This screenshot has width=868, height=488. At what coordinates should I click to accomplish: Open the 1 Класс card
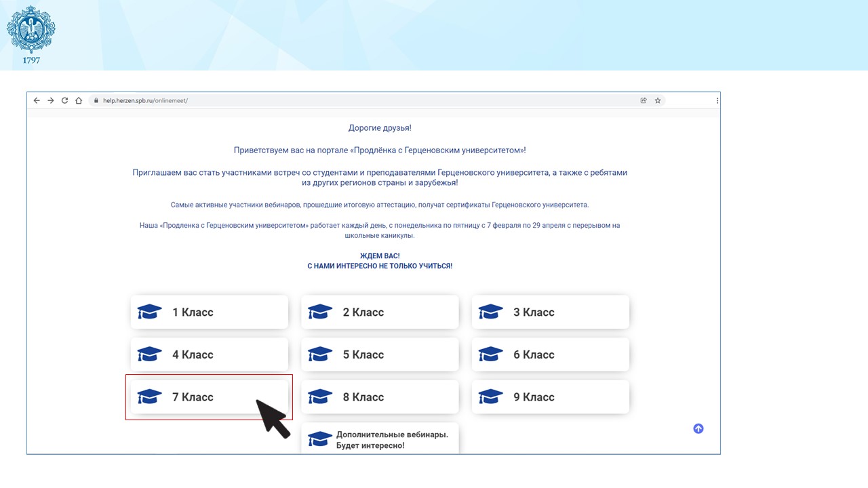point(210,312)
